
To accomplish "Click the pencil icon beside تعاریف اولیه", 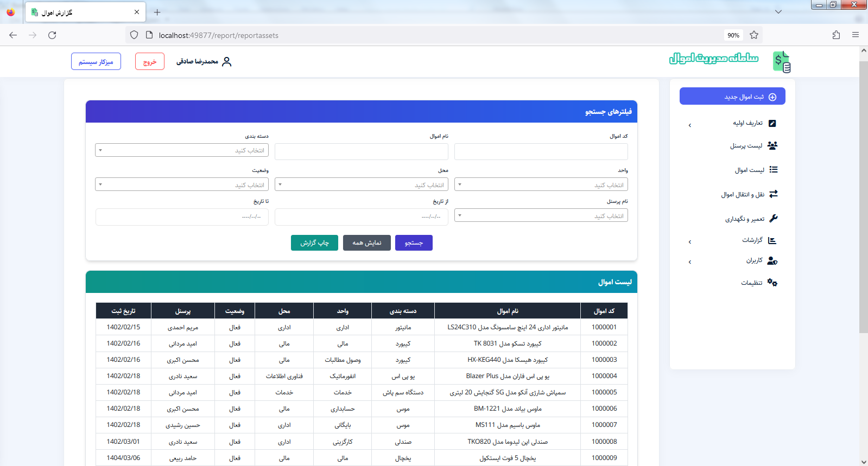I will click(772, 124).
